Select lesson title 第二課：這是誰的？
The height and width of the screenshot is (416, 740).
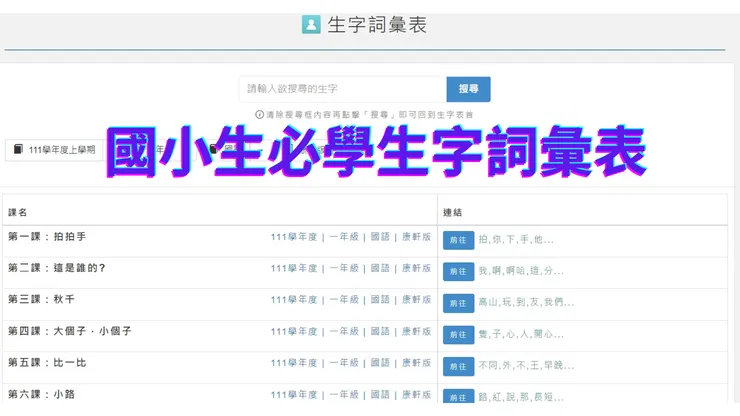pyautogui.click(x=57, y=268)
